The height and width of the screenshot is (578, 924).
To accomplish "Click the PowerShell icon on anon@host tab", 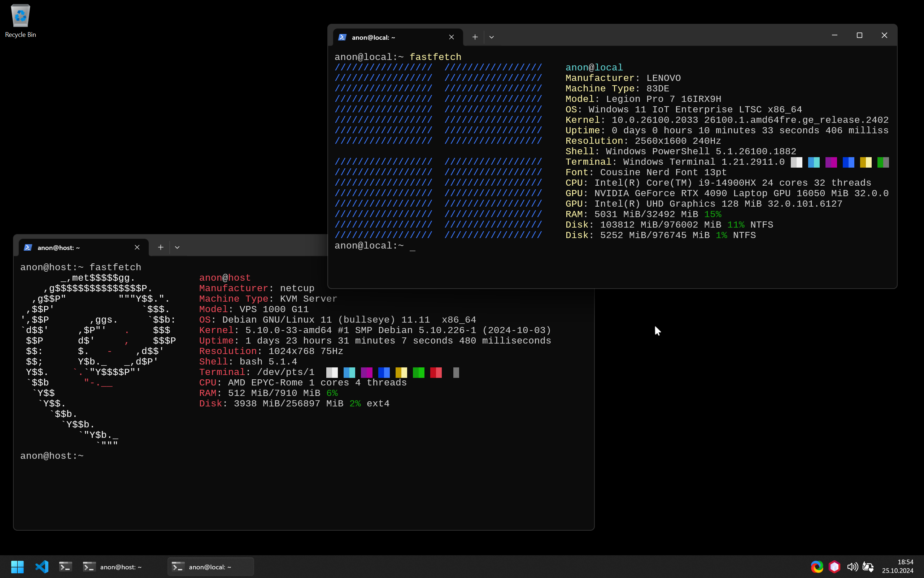I will (28, 247).
